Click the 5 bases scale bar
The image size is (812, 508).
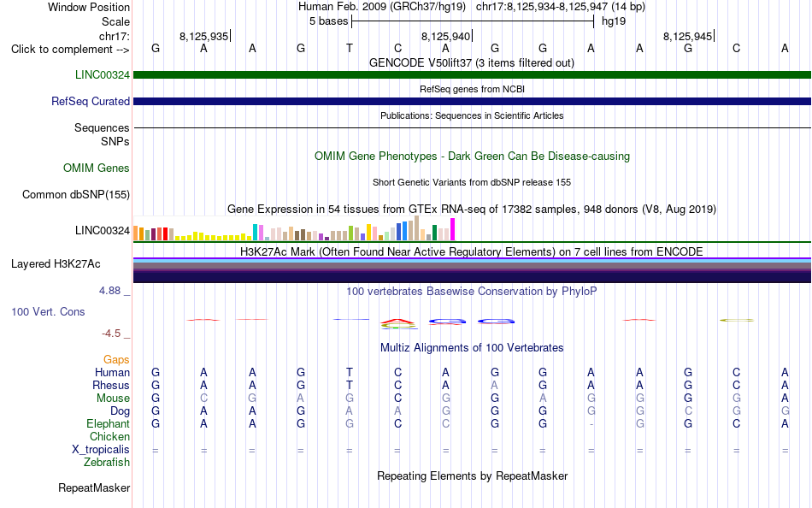473,21
